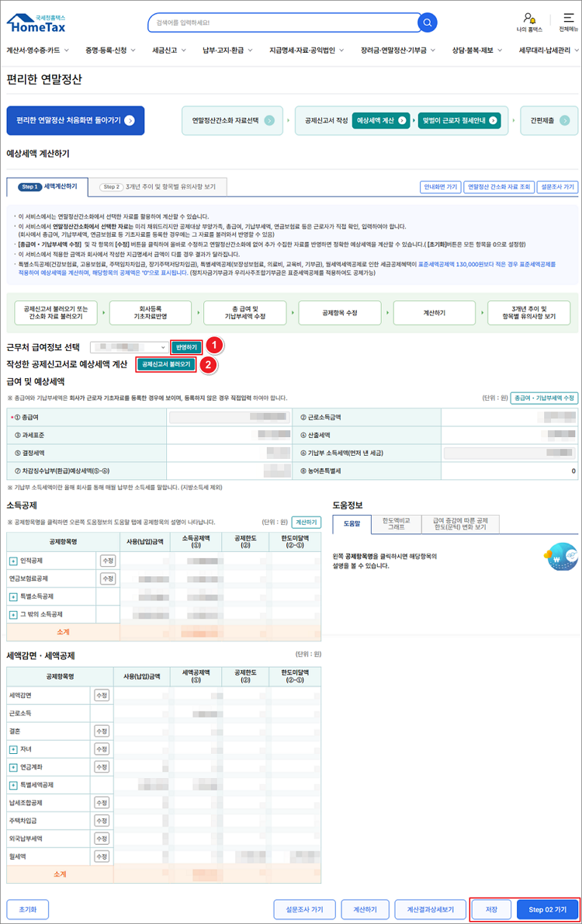Screen dimensions: 582x924
Task: Click the search input field
Action: (283, 23)
